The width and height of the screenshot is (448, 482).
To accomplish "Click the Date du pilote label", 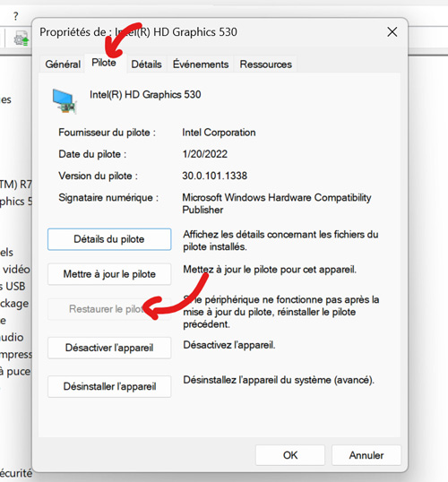I will [92, 154].
